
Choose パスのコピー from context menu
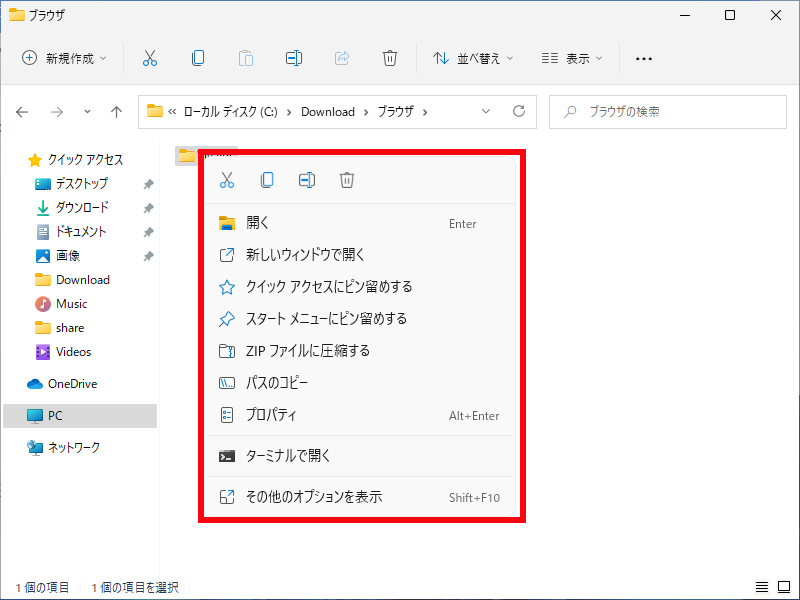360,383
